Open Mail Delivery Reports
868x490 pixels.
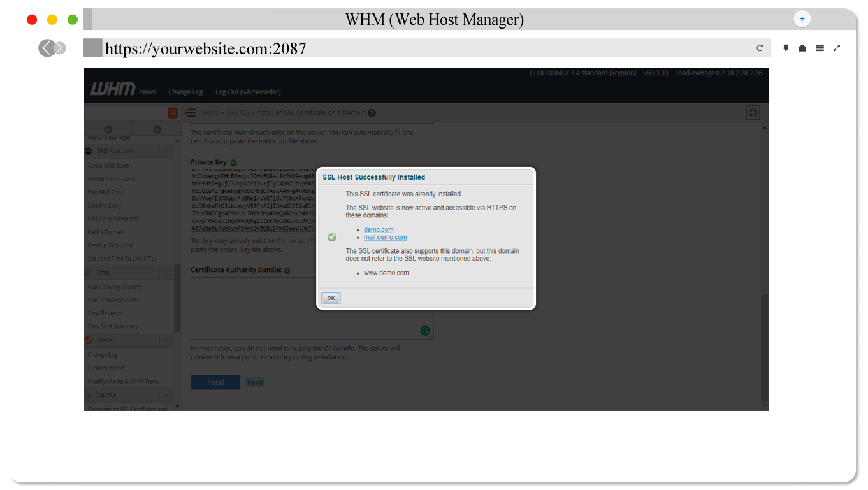(x=115, y=287)
